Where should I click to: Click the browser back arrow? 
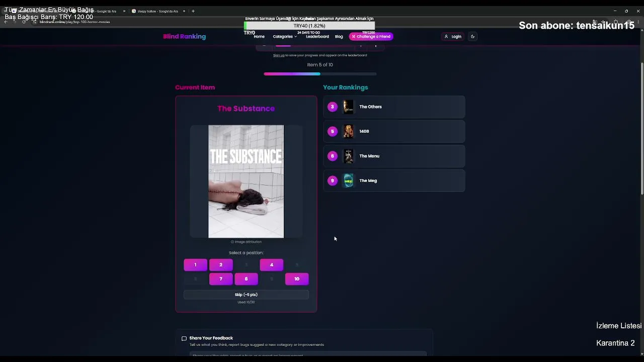6,22
